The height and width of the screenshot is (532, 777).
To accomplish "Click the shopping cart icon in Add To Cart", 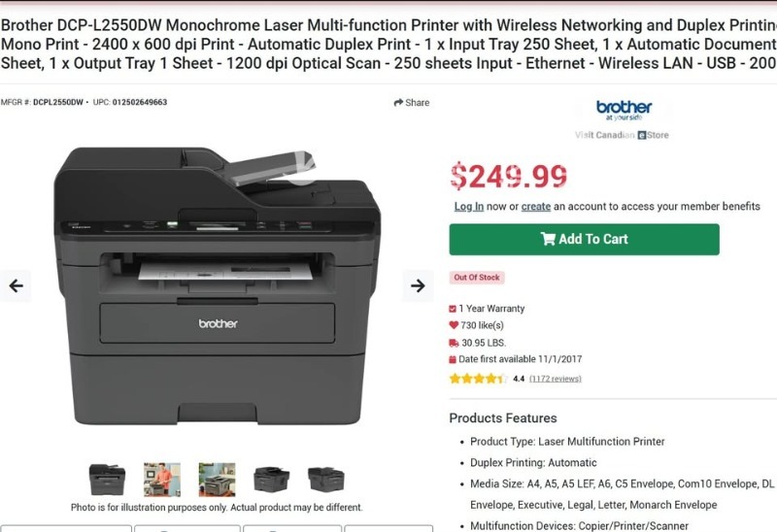I will (x=548, y=239).
